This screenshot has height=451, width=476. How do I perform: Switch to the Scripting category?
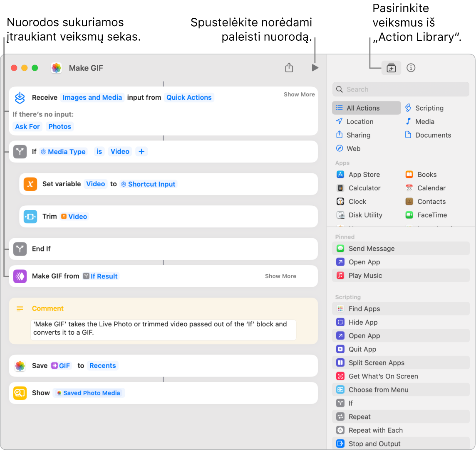429,108
